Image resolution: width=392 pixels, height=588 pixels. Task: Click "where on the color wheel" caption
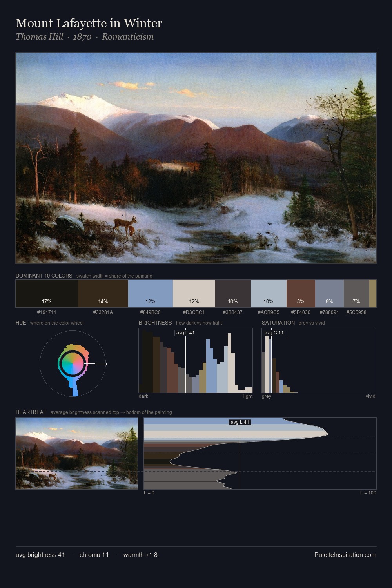pos(57,323)
